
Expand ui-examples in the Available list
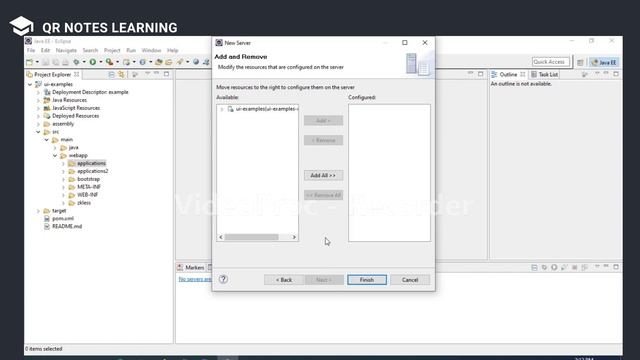pyautogui.click(x=222, y=109)
